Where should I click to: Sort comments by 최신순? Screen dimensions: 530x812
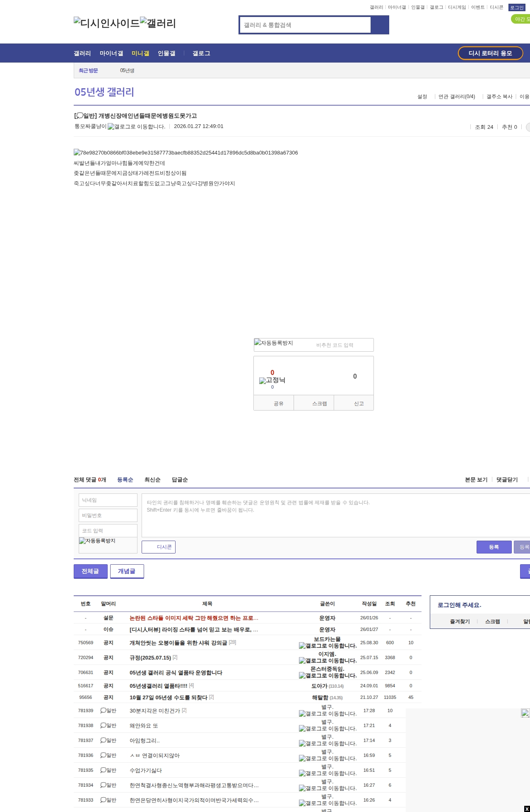click(x=152, y=480)
